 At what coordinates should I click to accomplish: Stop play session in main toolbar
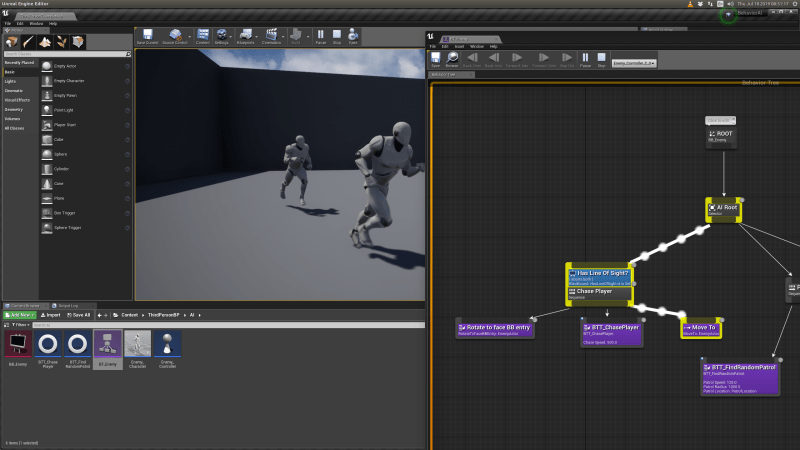(338, 37)
